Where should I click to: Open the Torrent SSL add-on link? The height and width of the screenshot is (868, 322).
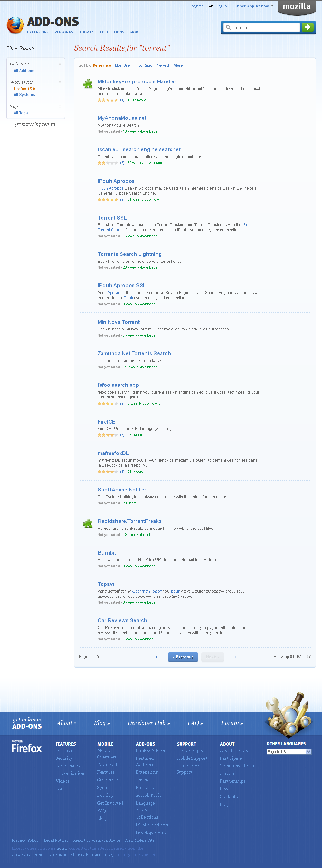coord(112,218)
